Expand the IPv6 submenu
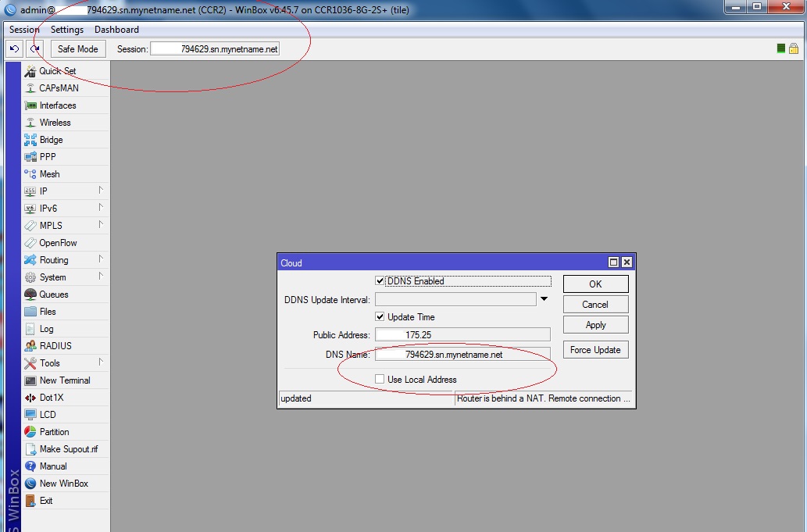The width and height of the screenshot is (807, 532). click(101, 207)
